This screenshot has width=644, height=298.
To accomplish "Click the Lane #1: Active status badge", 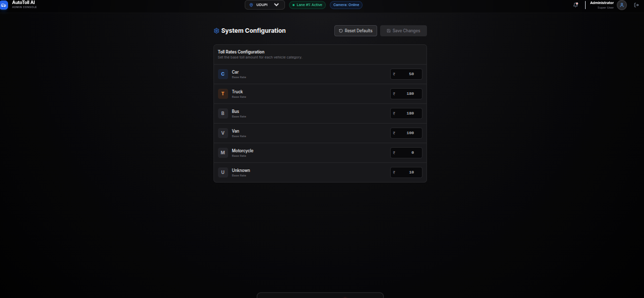I will (307, 5).
